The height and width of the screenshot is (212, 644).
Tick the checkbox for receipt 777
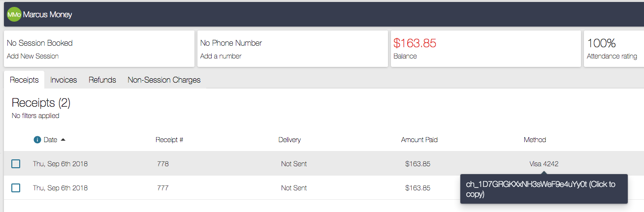click(x=16, y=188)
